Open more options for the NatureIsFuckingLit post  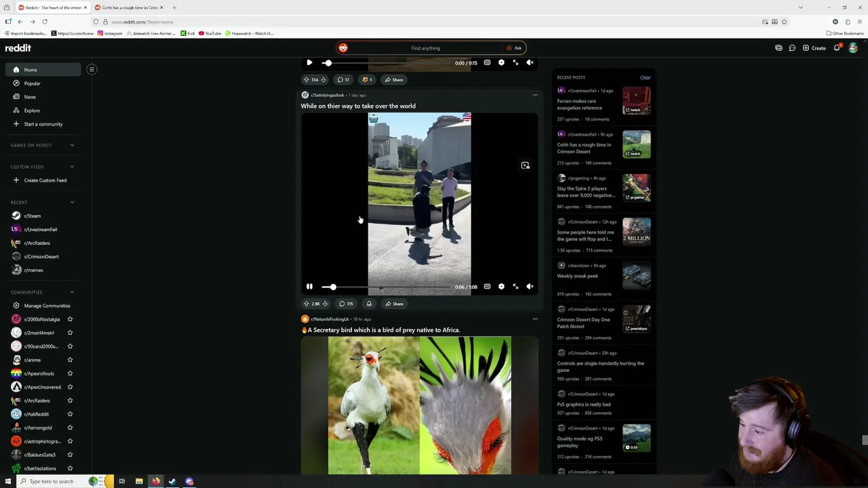tap(535, 319)
